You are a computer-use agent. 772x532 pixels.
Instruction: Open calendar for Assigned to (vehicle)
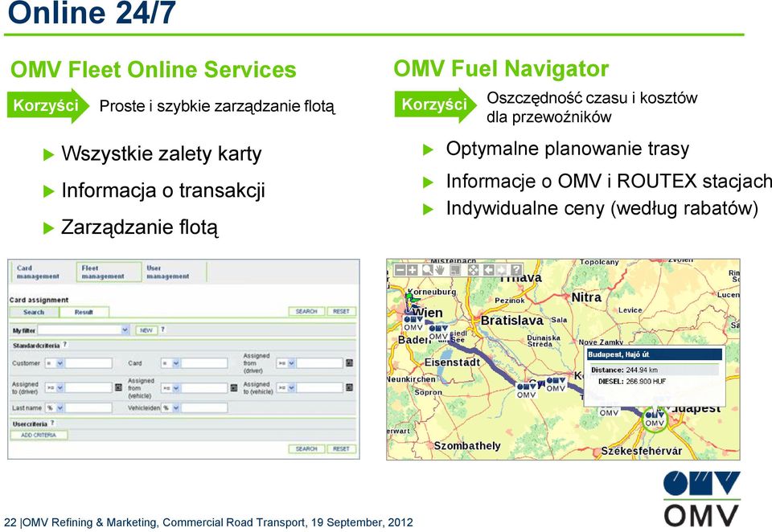pyautogui.click(x=349, y=387)
